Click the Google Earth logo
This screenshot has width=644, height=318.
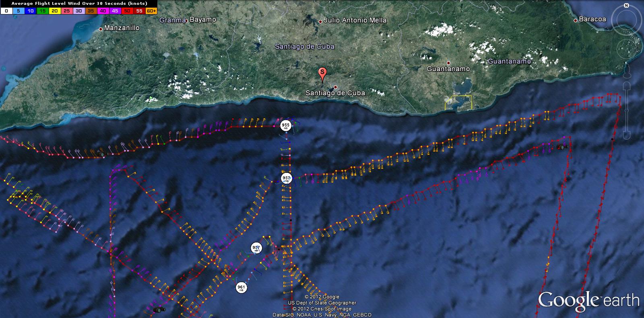click(x=588, y=300)
